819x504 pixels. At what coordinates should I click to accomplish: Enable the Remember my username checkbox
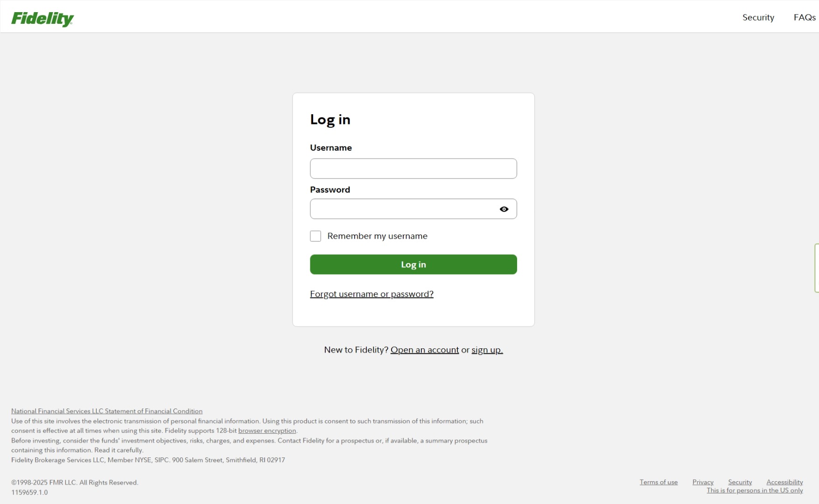(315, 236)
